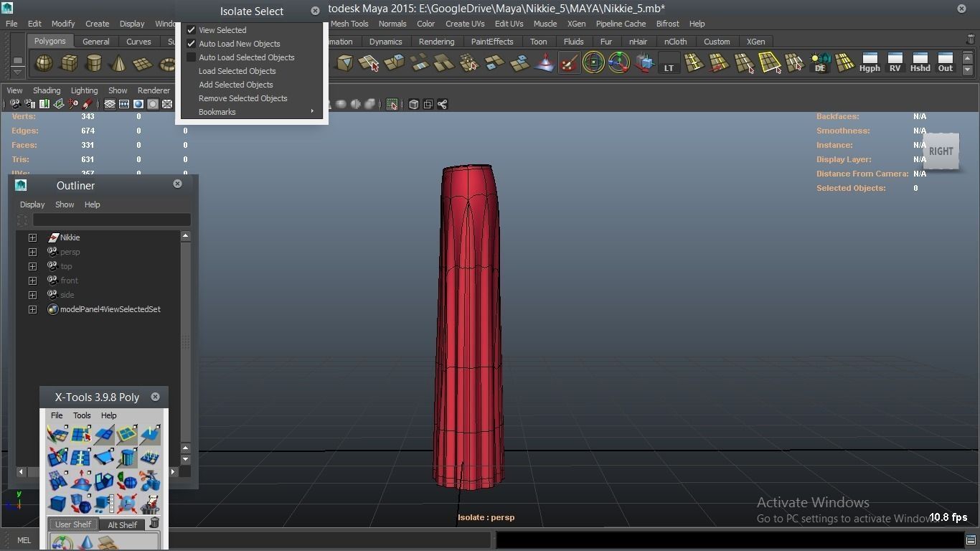980x551 pixels.
Task: Open the Render View (RV) shelf button
Action: (895, 63)
